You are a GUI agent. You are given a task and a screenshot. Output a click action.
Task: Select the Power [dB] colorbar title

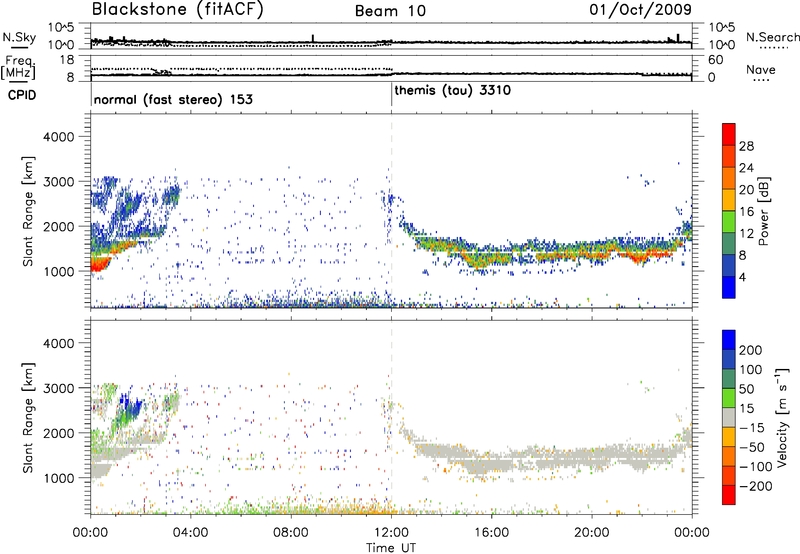763,211
